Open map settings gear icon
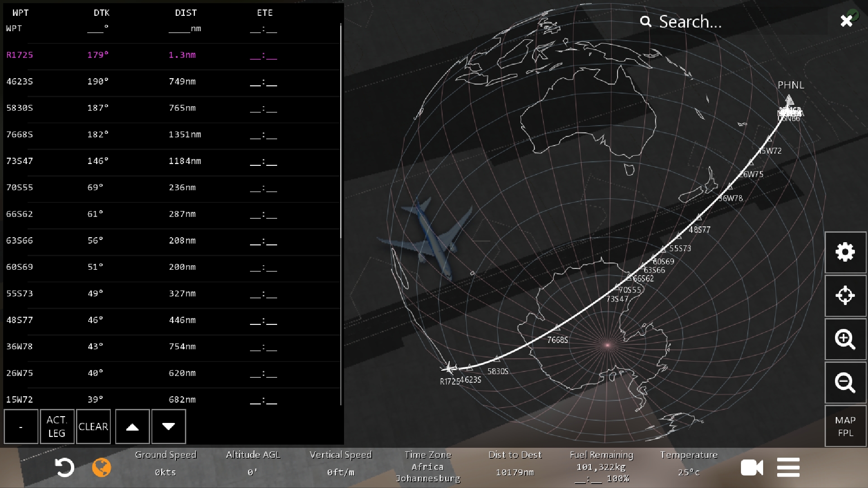 pos(845,252)
